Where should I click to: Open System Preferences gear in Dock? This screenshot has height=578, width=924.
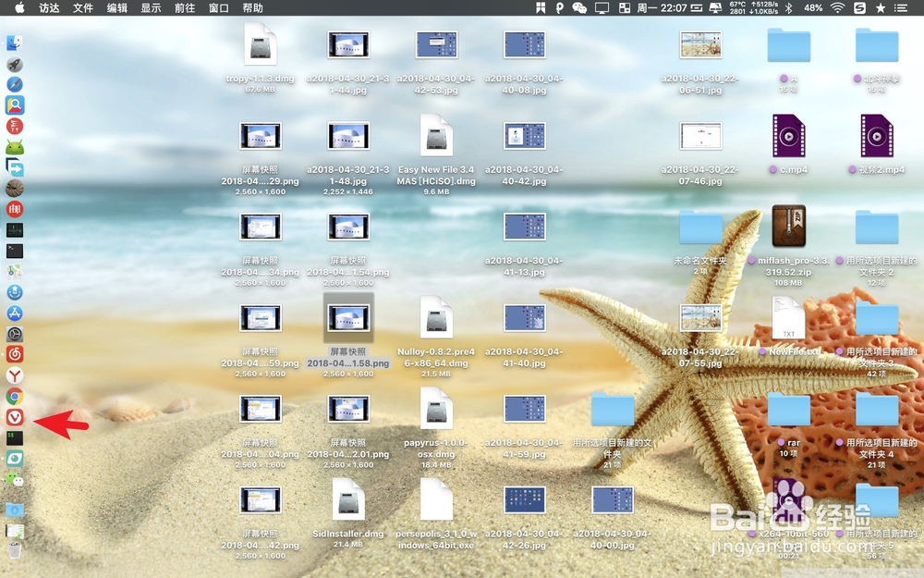pyautogui.click(x=15, y=335)
